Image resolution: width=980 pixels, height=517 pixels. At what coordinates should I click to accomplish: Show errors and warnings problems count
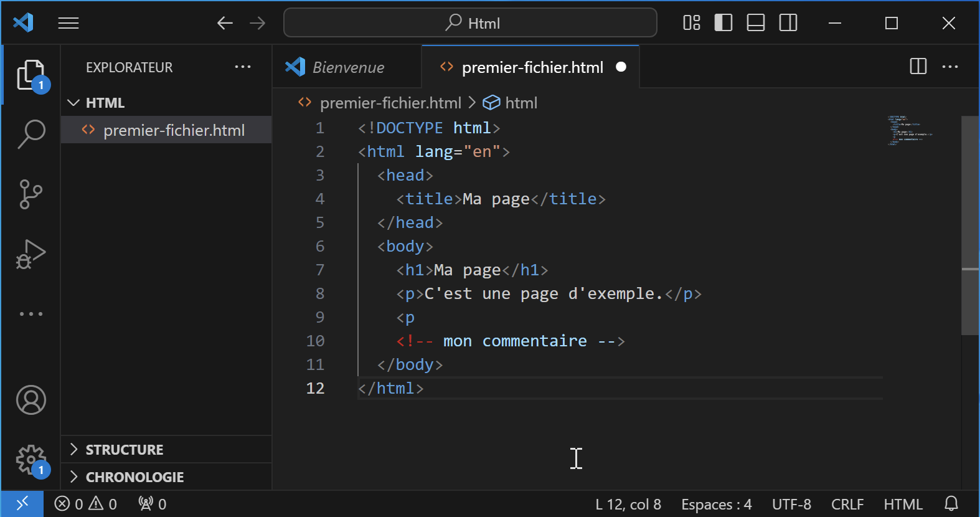pyautogui.click(x=85, y=503)
